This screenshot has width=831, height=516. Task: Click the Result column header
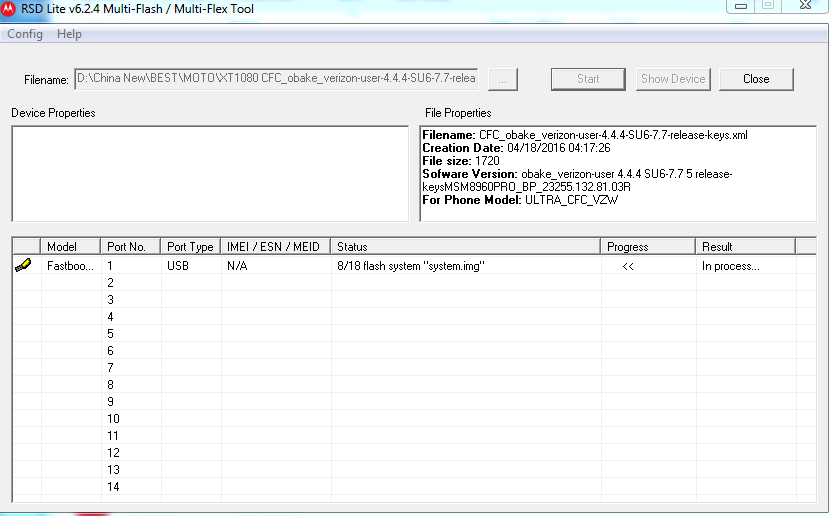[x=745, y=246]
